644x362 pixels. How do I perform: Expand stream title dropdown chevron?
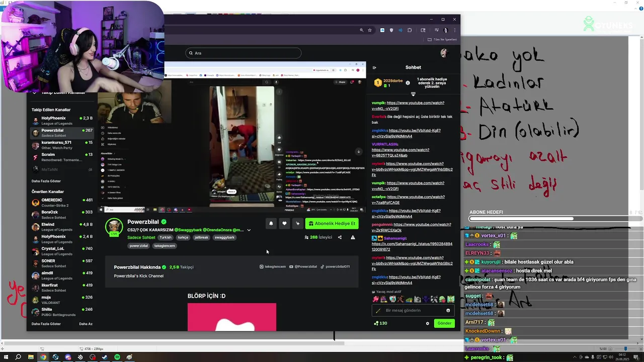coord(249,230)
